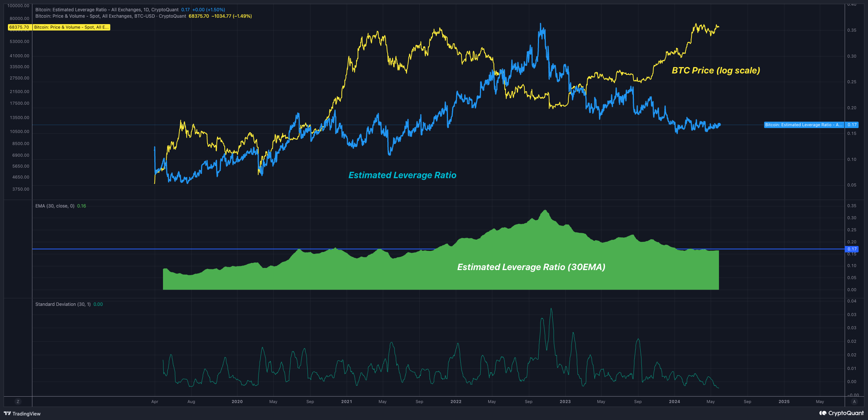Open settings for the Standard Deviation indicator

[62, 304]
